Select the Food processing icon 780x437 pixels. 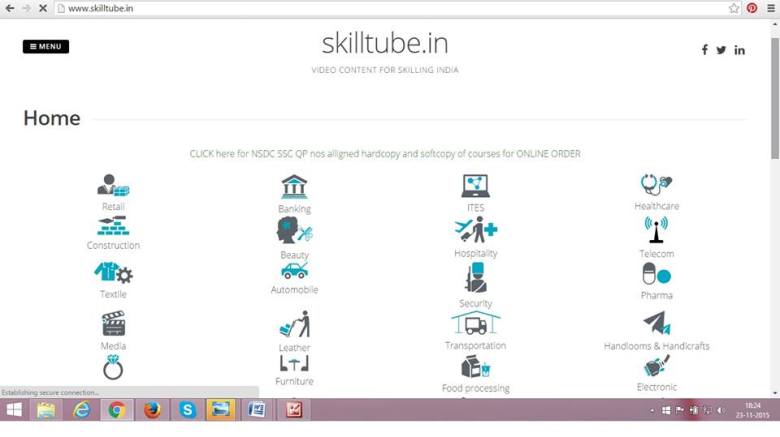point(476,367)
